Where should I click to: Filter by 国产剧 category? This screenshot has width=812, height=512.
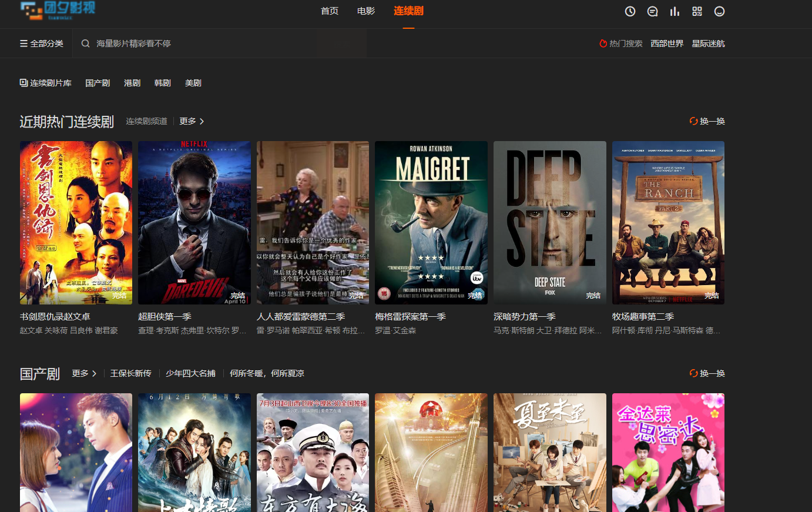click(98, 83)
